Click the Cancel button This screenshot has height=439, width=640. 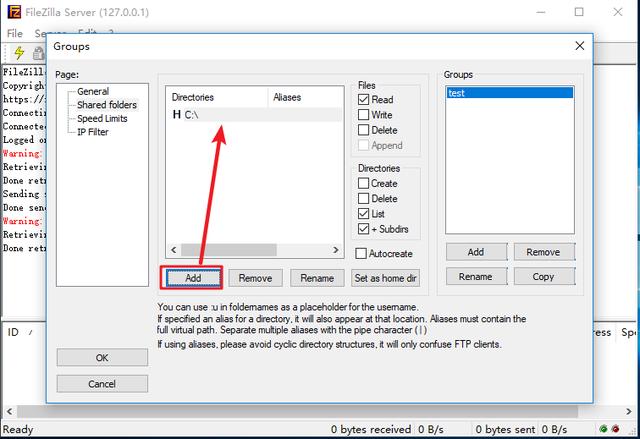tap(102, 384)
